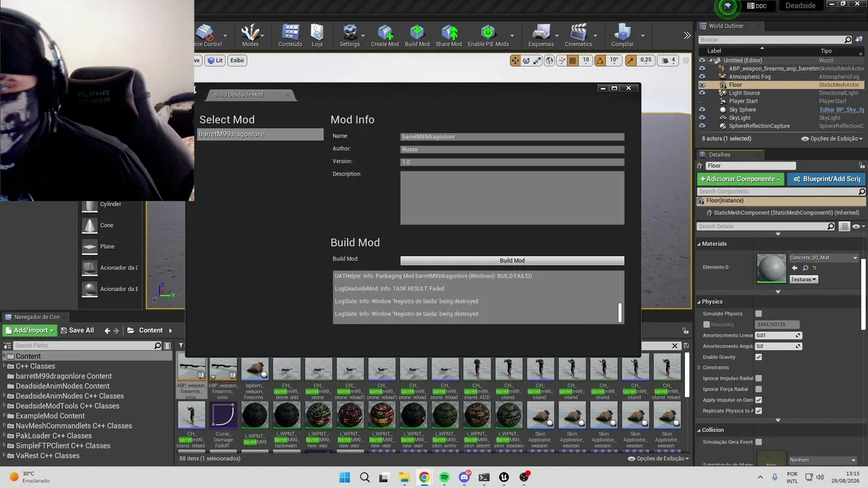Select the scale gizmo tool in viewport
The height and width of the screenshot is (488, 868).
click(x=537, y=60)
